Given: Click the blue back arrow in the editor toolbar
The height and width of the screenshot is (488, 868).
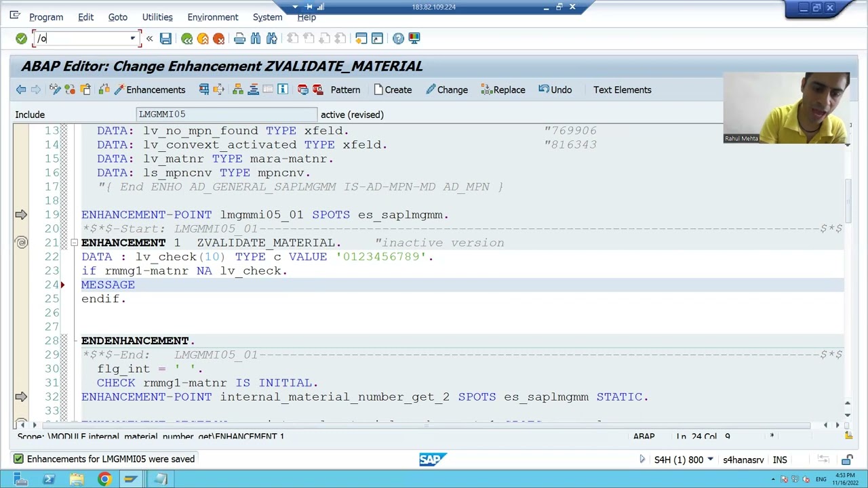Looking at the screenshot, I should pos(21,89).
